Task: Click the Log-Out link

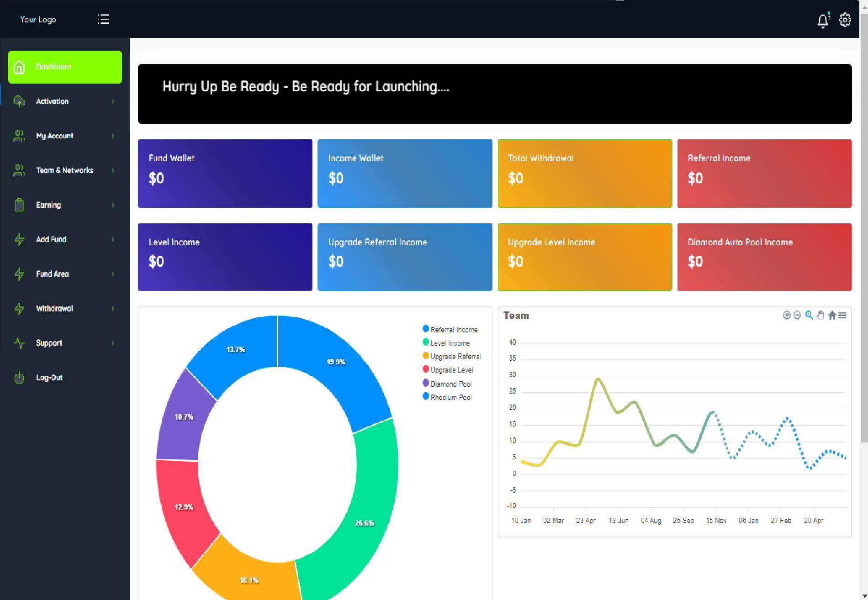Action: pyautogui.click(x=49, y=378)
